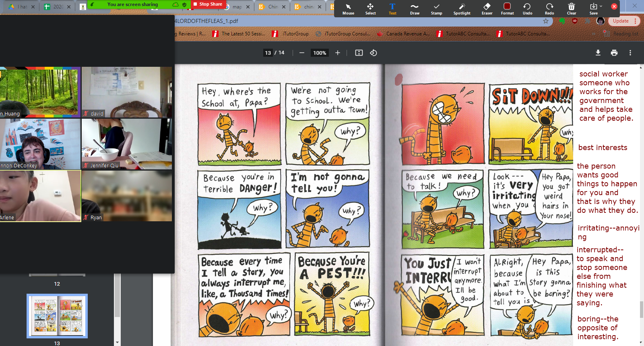The image size is (644, 346).
Task: Open the iTutorGroup bookmark
Action: pos(290,34)
